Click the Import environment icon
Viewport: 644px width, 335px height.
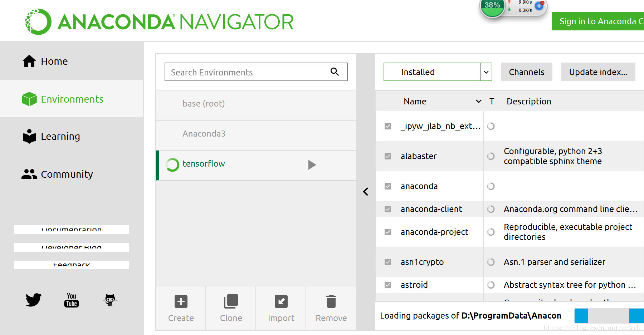(281, 301)
